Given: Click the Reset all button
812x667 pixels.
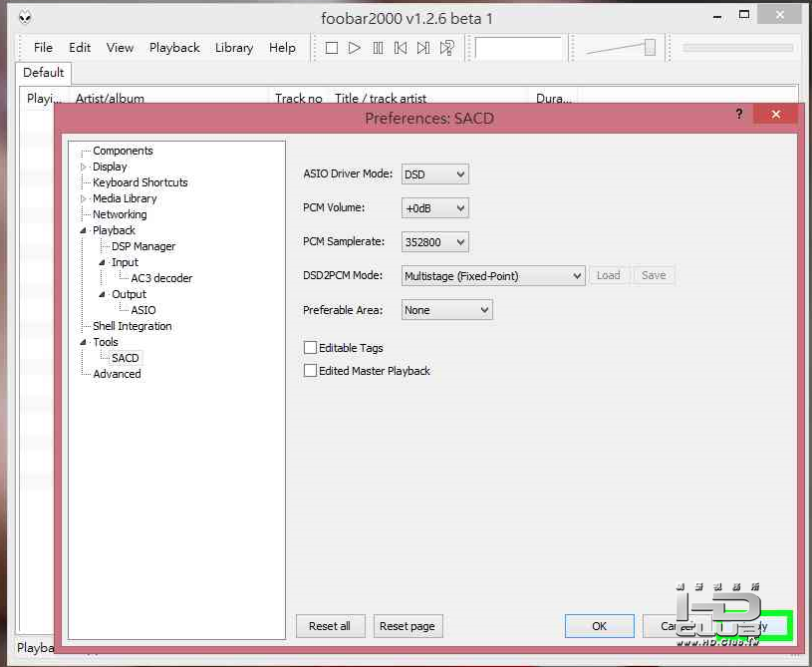Looking at the screenshot, I should (330, 626).
